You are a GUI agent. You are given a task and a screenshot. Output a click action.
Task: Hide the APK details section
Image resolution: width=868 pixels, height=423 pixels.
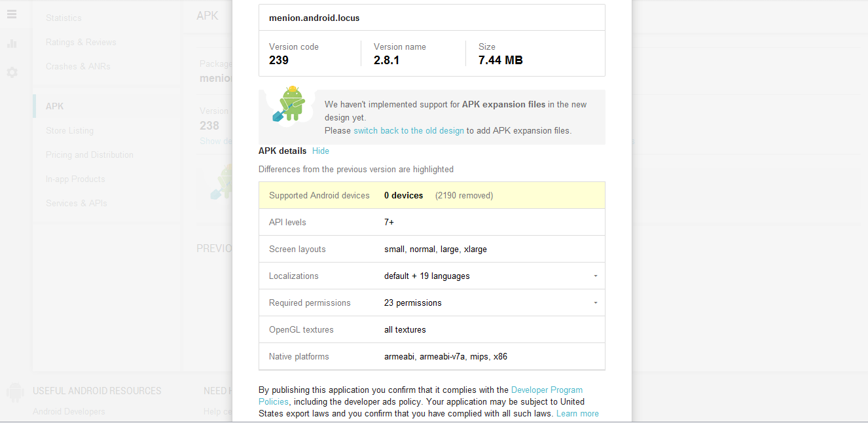point(321,151)
